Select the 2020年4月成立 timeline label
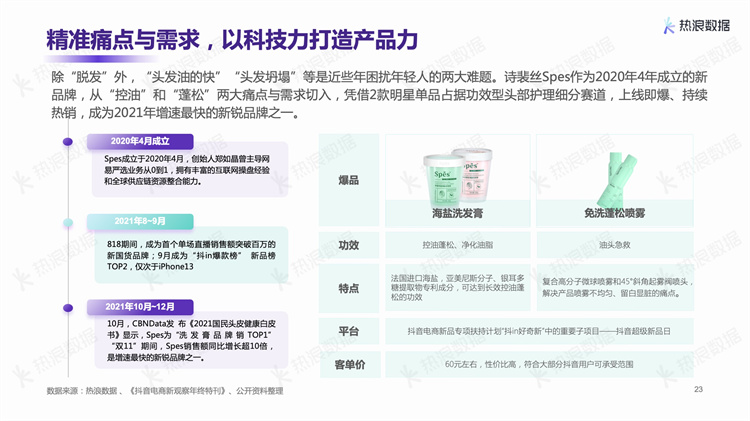This screenshot has height=421, width=750. pos(140,141)
